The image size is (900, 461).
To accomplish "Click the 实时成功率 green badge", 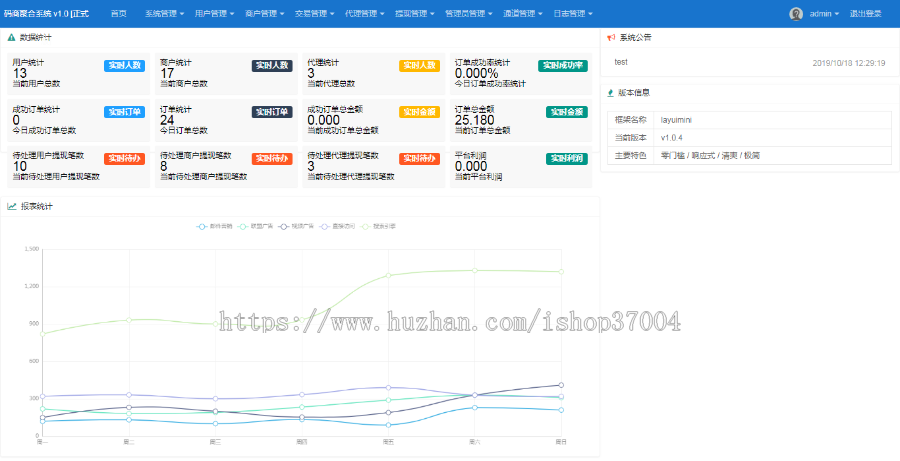I will pos(563,65).
